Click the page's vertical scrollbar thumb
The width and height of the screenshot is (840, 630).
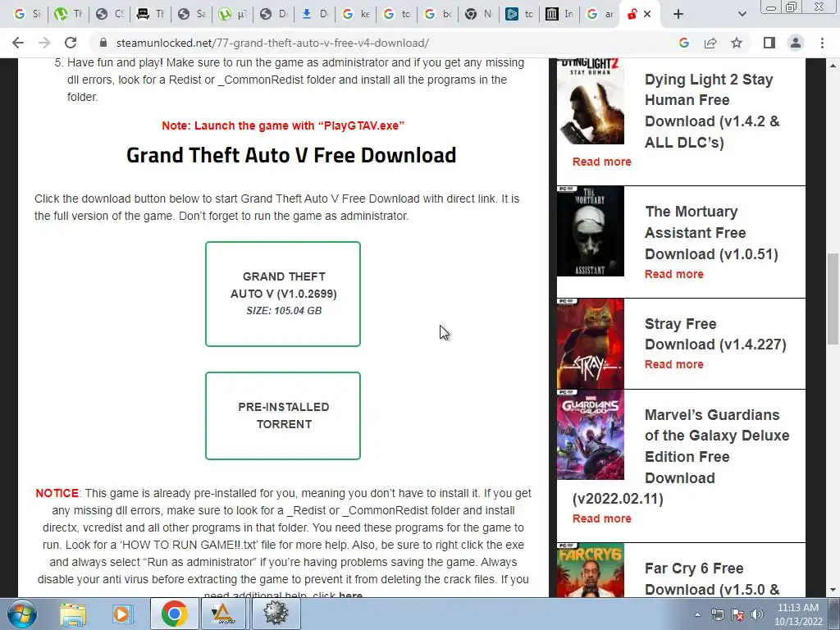tap(833, 299)
